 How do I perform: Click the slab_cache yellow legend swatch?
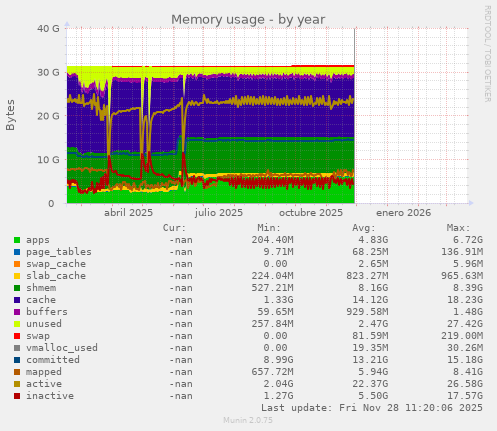pos(17,276)
